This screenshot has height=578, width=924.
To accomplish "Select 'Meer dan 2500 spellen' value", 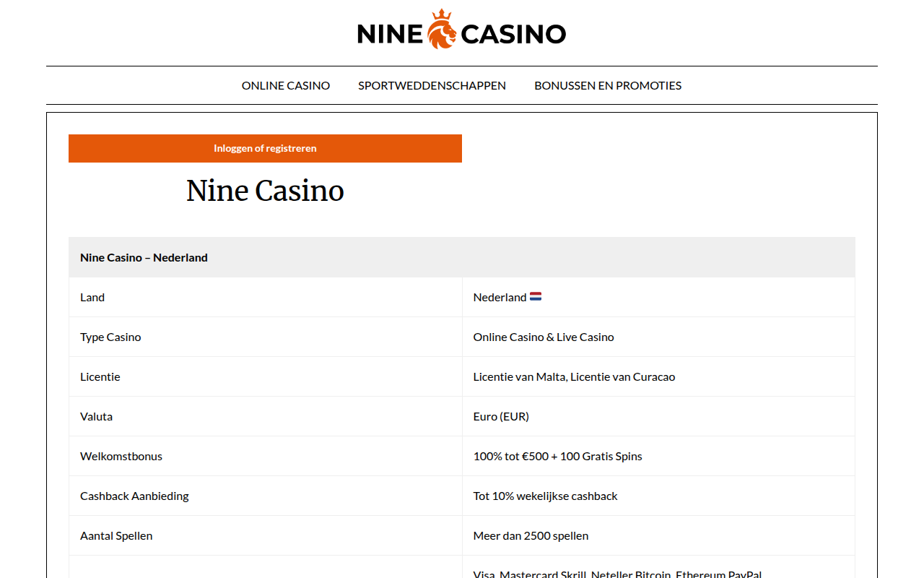I will [531, 535].
